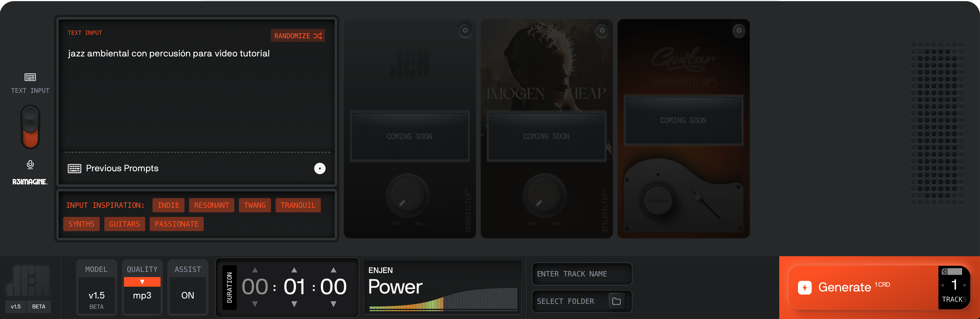Select the RESONANT inspiration tag

point(212,205)
